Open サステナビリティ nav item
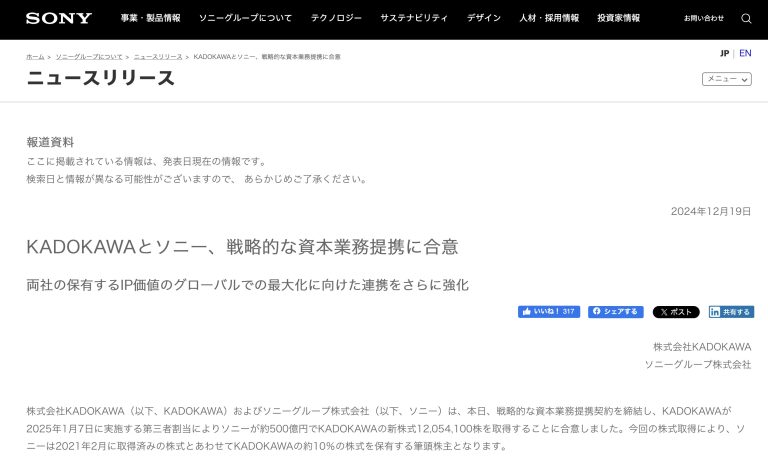 pyautogui.click(x=416, y=18)
